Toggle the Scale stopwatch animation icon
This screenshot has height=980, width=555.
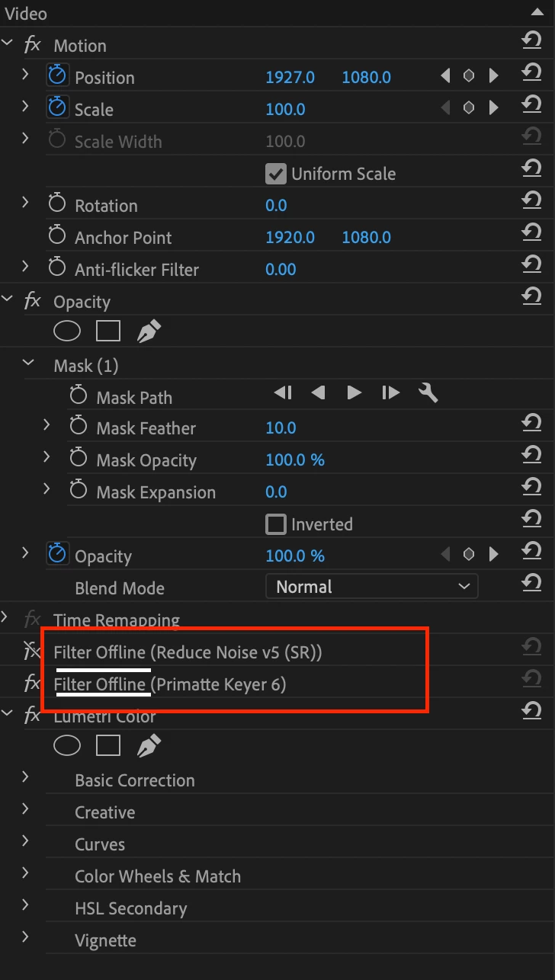click(x=57, y=107)
